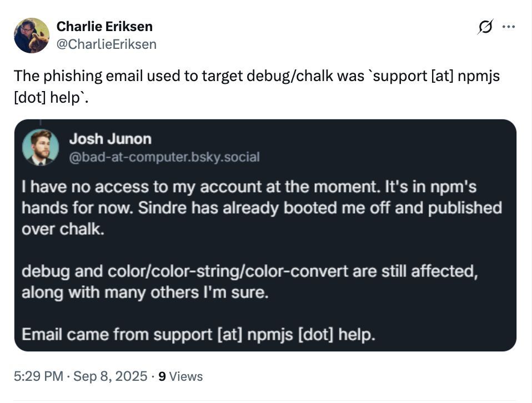Image resolution: width=532 pixels, height=403 pixels.
Task: Click the @CharlieEriksen handle
Action: coord(107,44)
